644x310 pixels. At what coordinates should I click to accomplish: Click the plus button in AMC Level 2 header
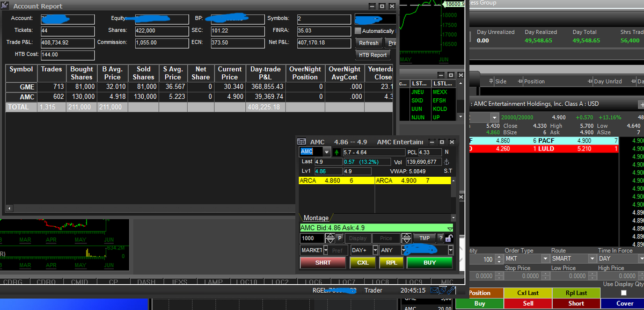(640, 104)
